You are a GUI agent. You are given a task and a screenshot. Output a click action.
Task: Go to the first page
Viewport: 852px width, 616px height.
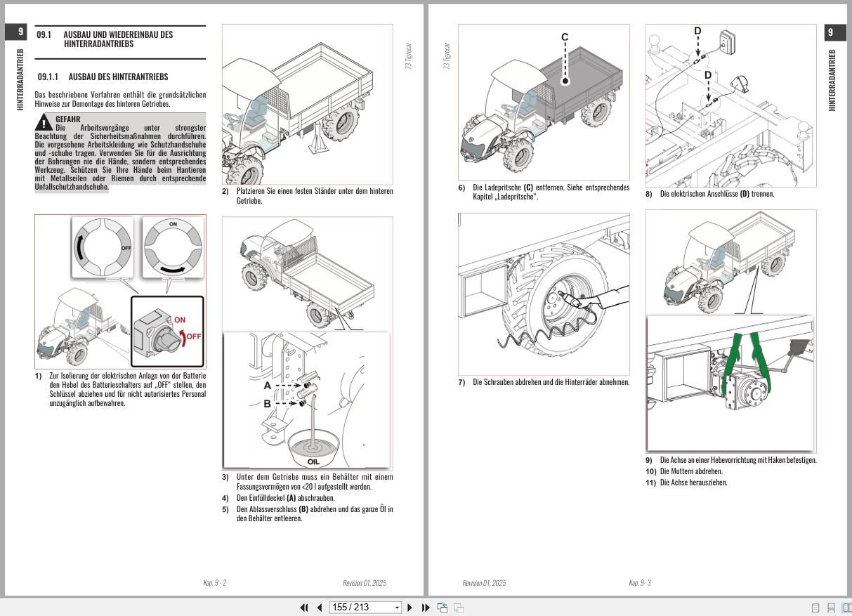pos(304,608)
